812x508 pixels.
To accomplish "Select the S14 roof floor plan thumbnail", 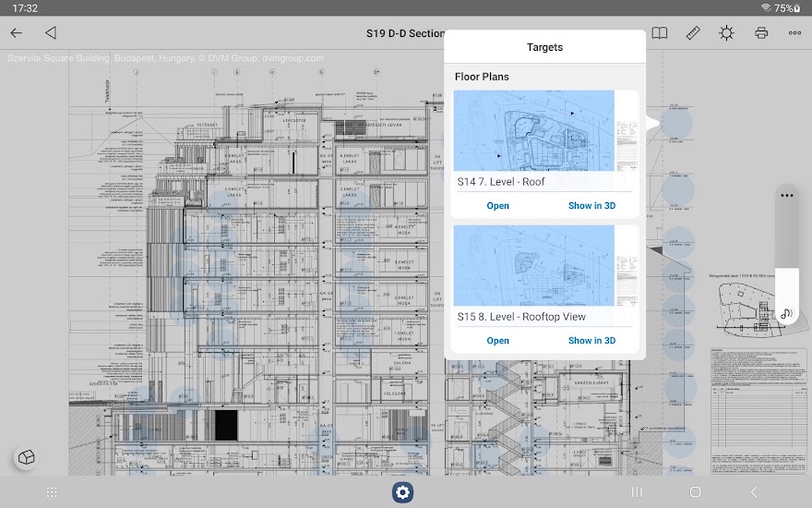I will click(534, 130).
